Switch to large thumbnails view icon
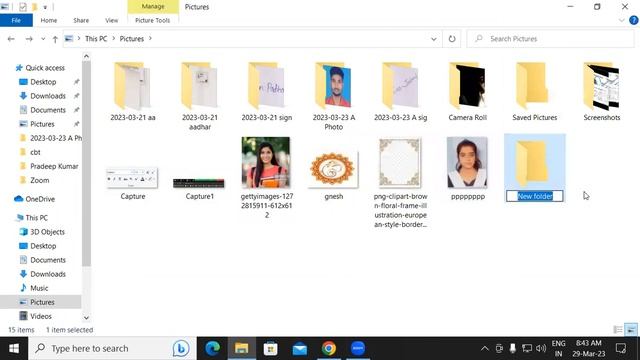The width and height of the screenshot is (640, 360). pos(631,329)
